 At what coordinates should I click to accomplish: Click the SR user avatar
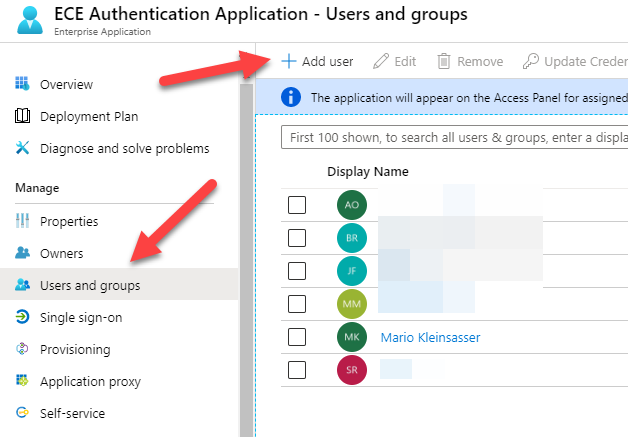coord(352,370)
